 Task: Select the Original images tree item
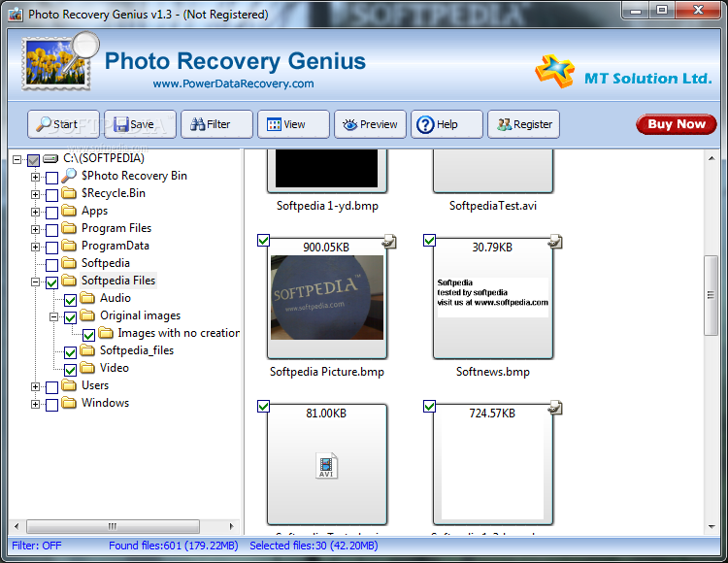click(140, 315)
